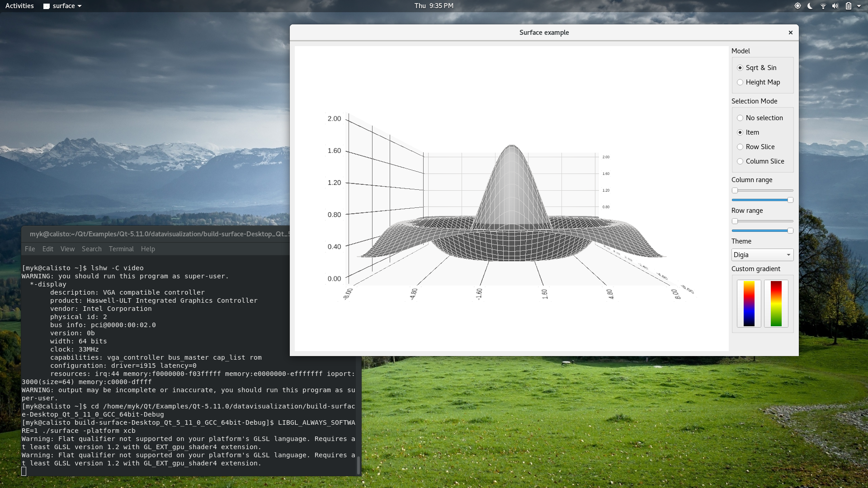
Task: Click the volume speaker icon
Action: pos(835,6)
